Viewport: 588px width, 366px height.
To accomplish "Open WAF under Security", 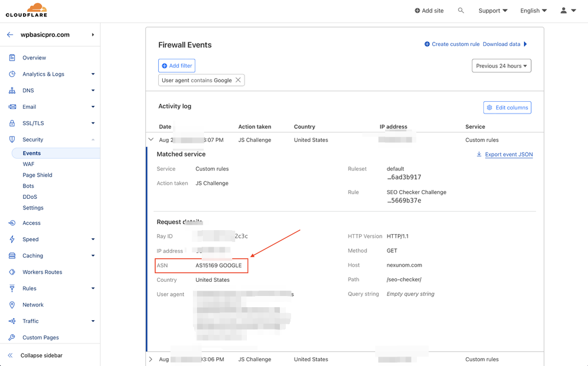I will click(x=28, y=164).
